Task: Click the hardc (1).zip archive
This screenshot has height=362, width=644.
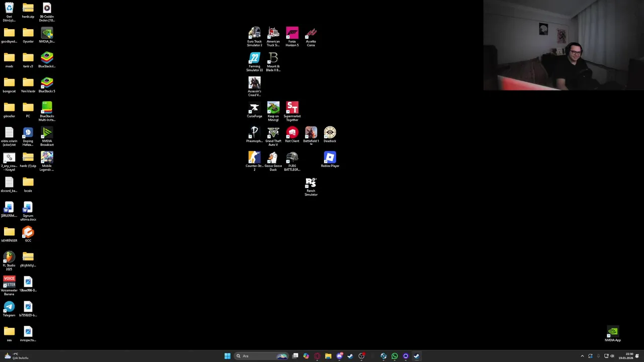Action: tap(28, 159)
